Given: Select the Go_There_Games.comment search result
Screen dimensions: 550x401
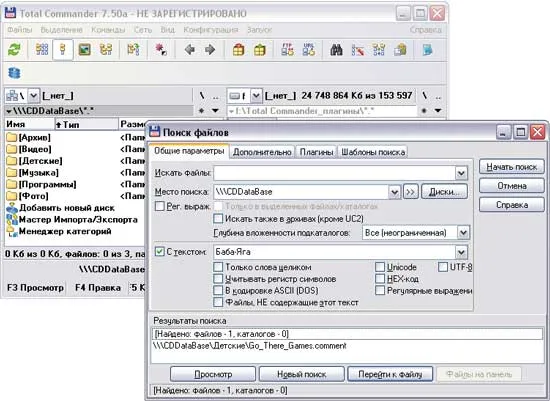Looking at the screenshot, I should pyautogui.click(x=250, y=346).
